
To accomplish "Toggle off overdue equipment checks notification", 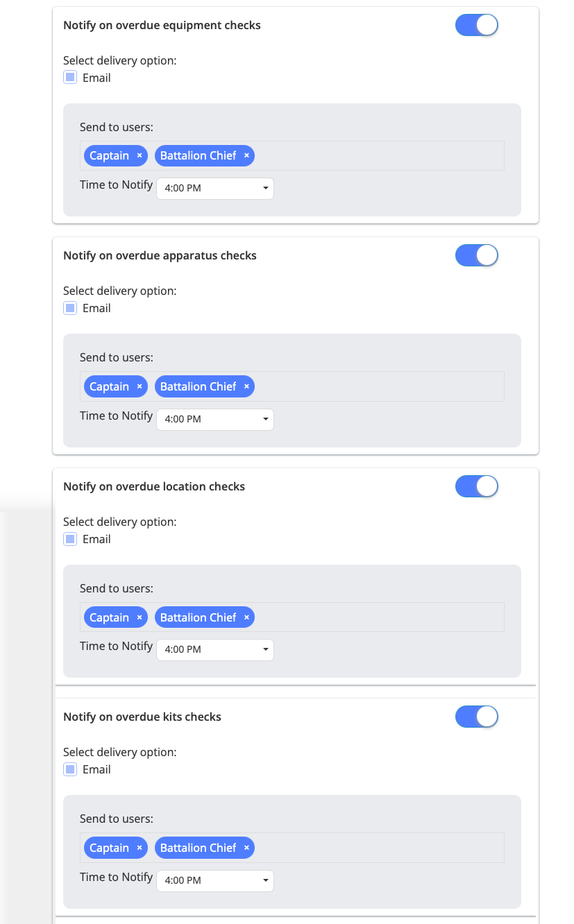I will point(477,26).
